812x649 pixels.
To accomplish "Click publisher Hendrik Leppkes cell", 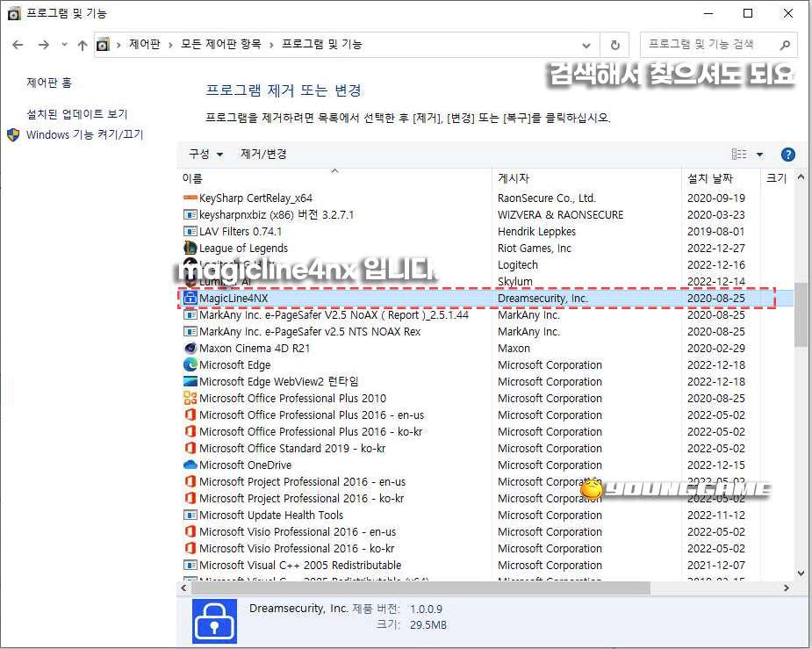I will (x=536, y=232).
